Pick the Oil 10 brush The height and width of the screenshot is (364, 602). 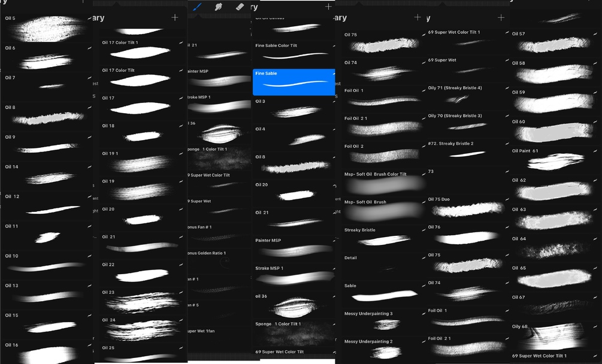tap(47, 266)
